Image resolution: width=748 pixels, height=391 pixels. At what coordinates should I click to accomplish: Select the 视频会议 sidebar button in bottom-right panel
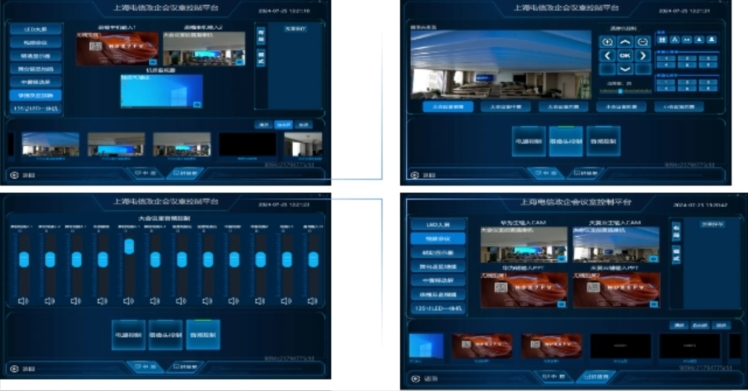[x=438, y=238]
